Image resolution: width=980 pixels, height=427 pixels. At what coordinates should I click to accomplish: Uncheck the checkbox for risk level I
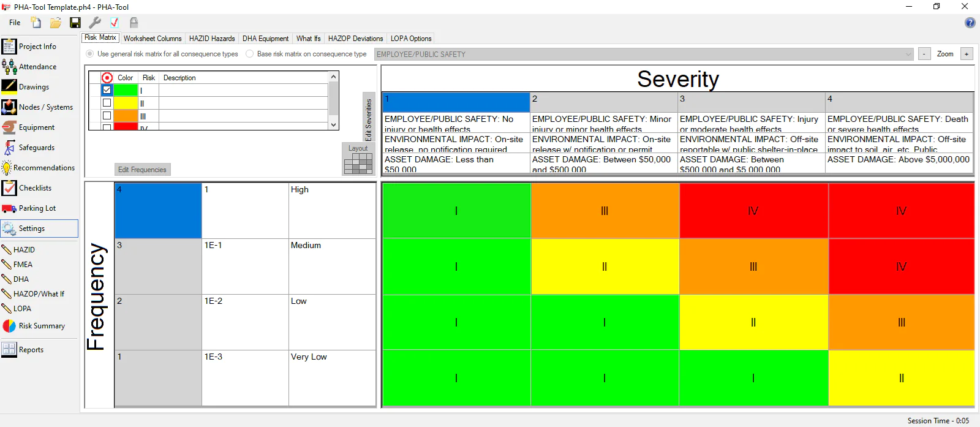click(107, 90)
